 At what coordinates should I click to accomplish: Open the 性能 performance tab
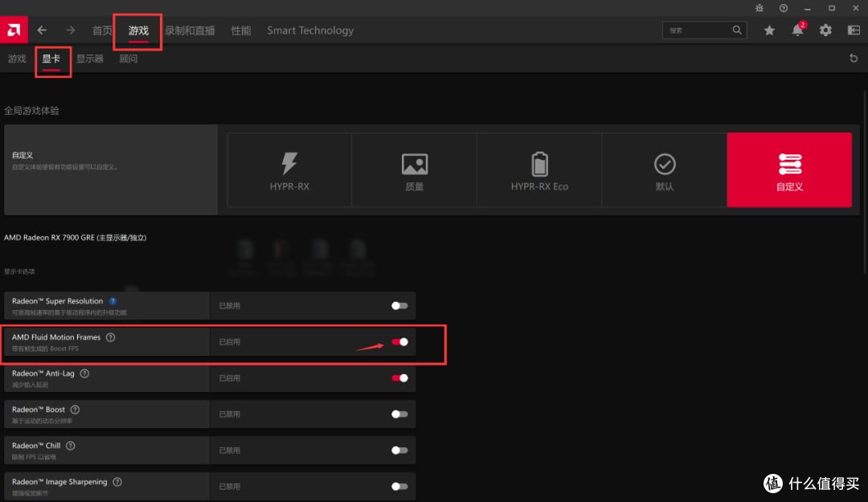(241, 31)
